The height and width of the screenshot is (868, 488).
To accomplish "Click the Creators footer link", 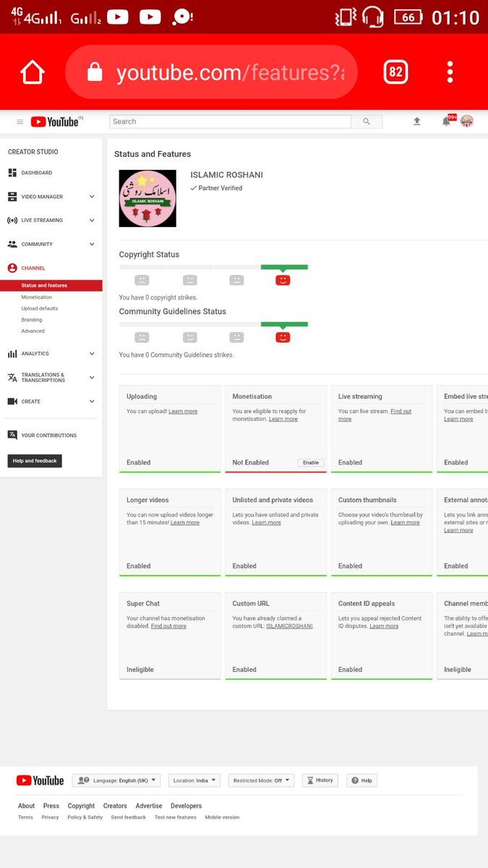I will pyautogui.click(x=115, y=806).
